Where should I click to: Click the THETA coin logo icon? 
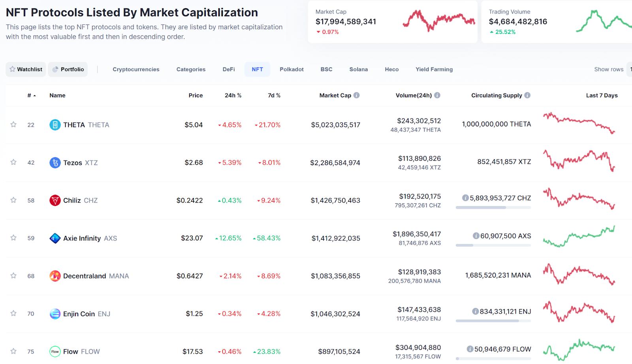(55, 125)
